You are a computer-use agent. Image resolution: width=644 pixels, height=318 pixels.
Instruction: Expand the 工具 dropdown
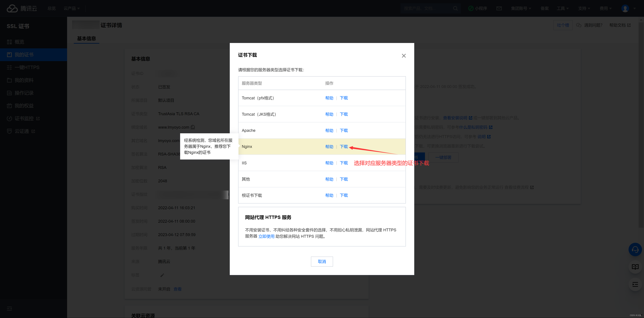click(562, 8)
